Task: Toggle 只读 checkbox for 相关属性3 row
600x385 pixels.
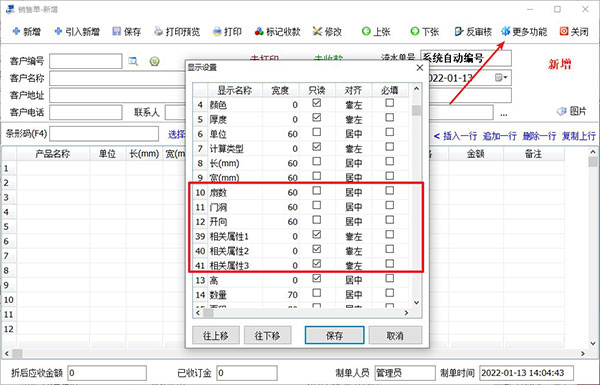Action: pos(316,264)
